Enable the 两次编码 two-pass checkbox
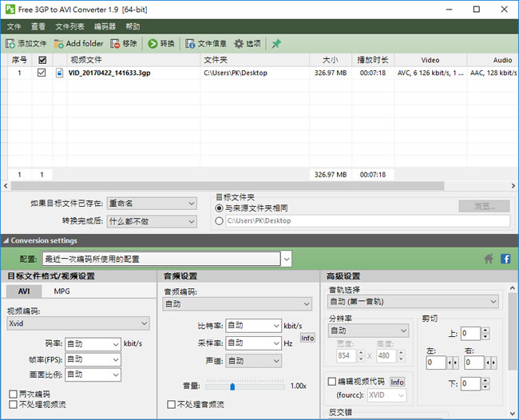 click(12, 394)
